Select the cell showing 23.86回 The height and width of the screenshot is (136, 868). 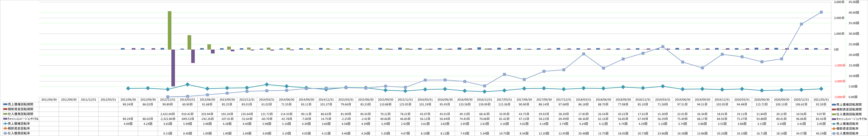(x=663, y=133)
